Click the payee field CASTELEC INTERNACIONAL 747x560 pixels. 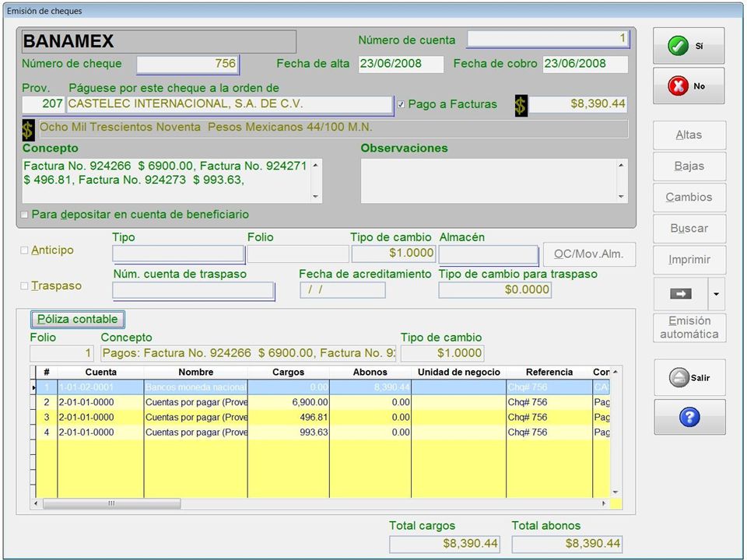click(x=230, y=105)
